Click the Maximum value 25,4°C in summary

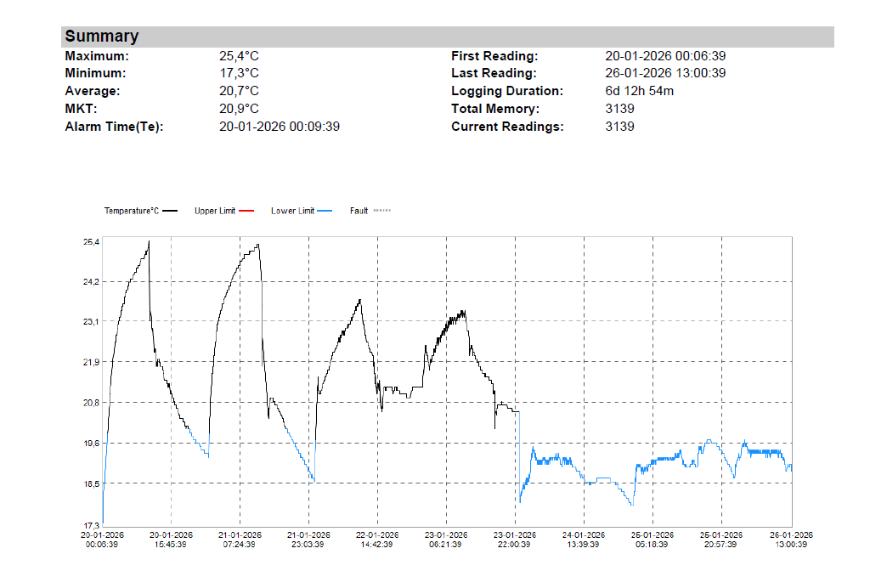pyautogui.click(x=239, y=56)
